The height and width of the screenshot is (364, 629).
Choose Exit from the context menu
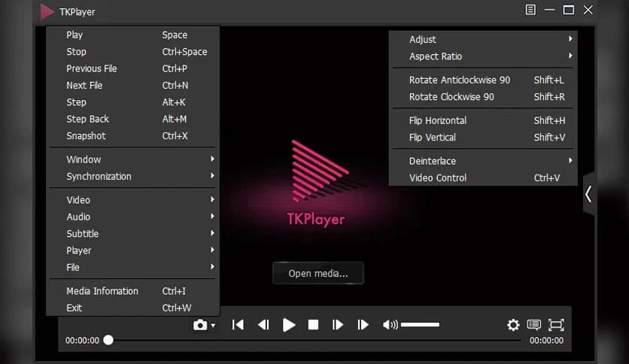[x=132, y=308]
